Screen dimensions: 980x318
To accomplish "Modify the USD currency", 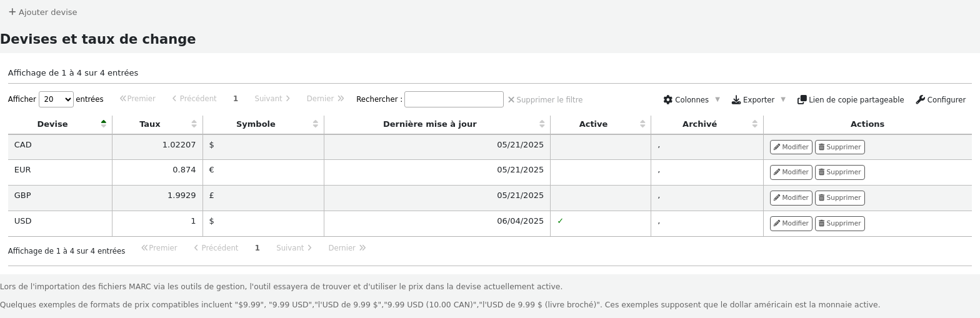I will [791, 223].
